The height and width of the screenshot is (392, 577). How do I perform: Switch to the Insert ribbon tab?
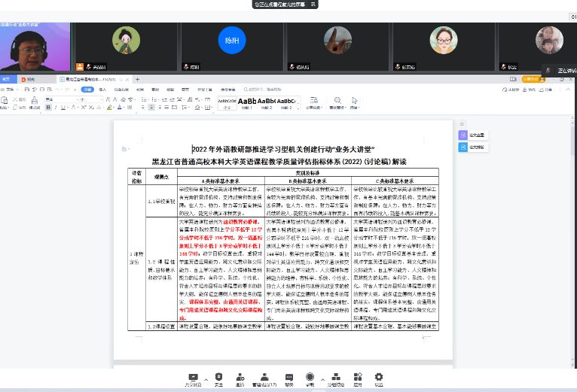click(x=102, y=90)
